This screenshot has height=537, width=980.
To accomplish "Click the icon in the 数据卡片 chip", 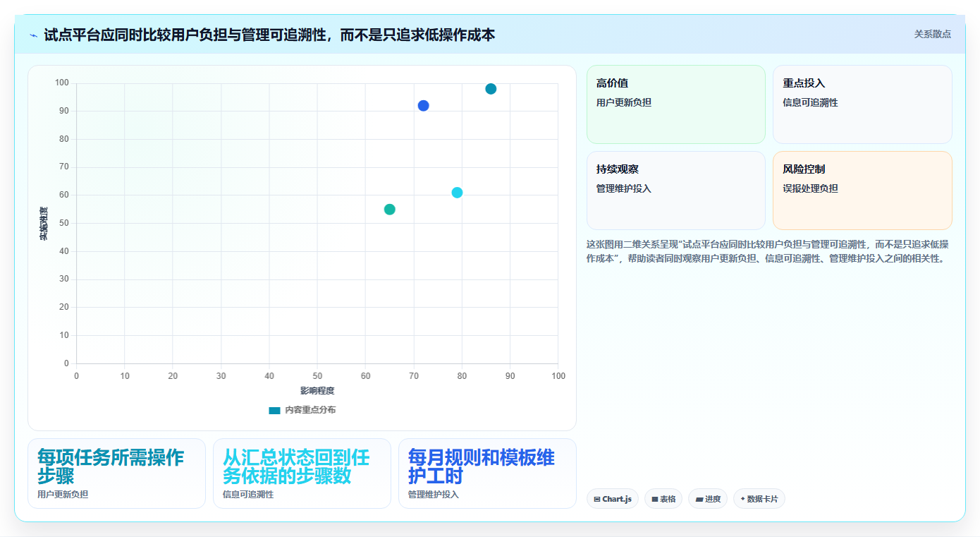I will (x=742, y=499).
